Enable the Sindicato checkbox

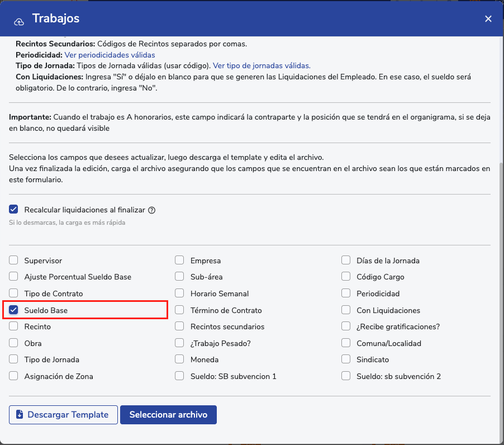coord(346,359)
